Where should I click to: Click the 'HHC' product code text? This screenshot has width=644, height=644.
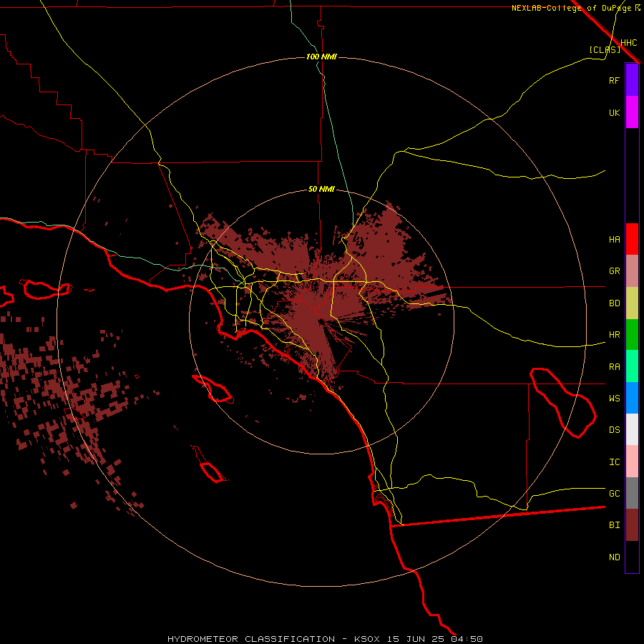(628, 43)
